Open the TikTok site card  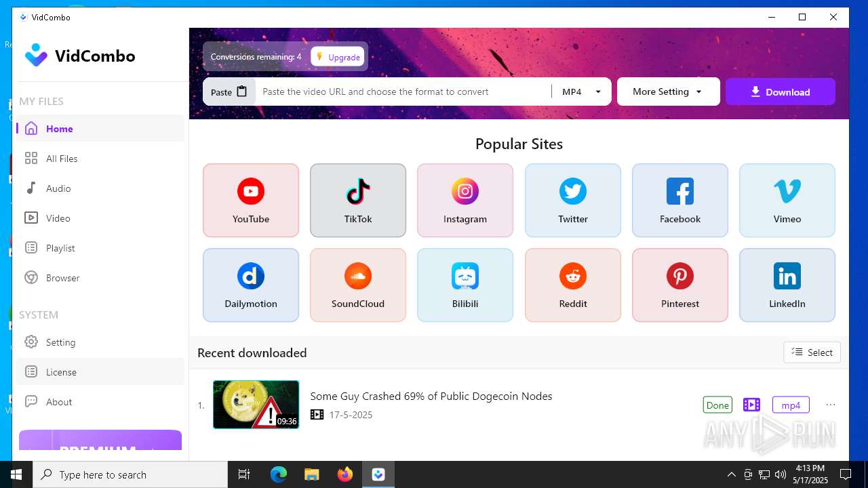pos(358,200)
